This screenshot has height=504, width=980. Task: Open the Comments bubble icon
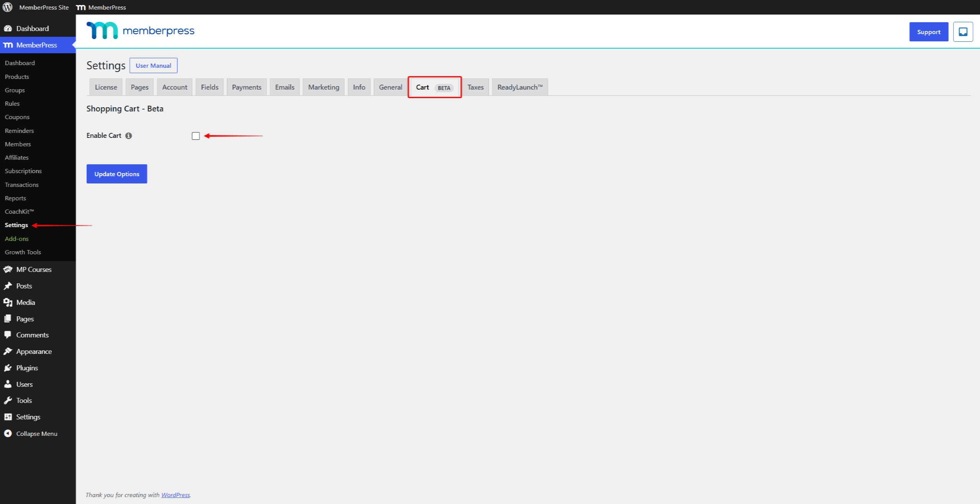[8, 335]
